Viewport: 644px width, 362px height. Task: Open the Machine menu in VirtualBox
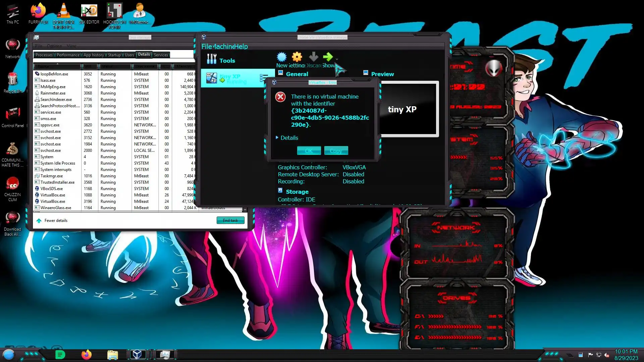224,47
